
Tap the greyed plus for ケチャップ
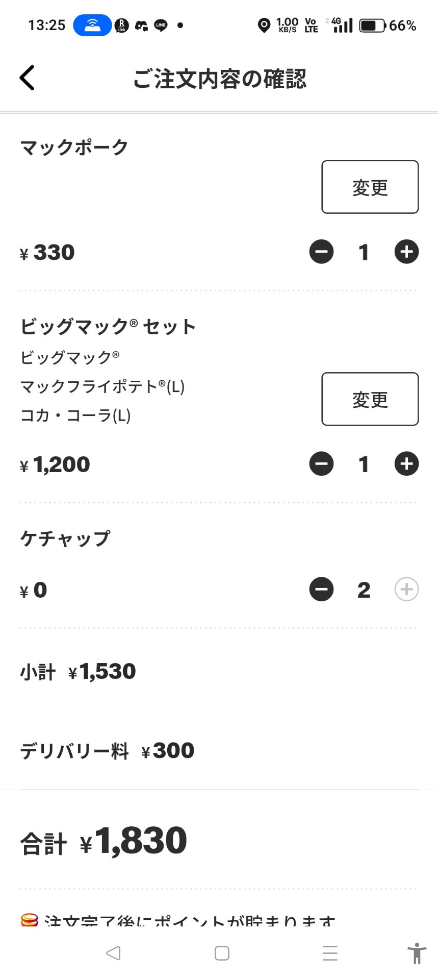click(406, 590)
